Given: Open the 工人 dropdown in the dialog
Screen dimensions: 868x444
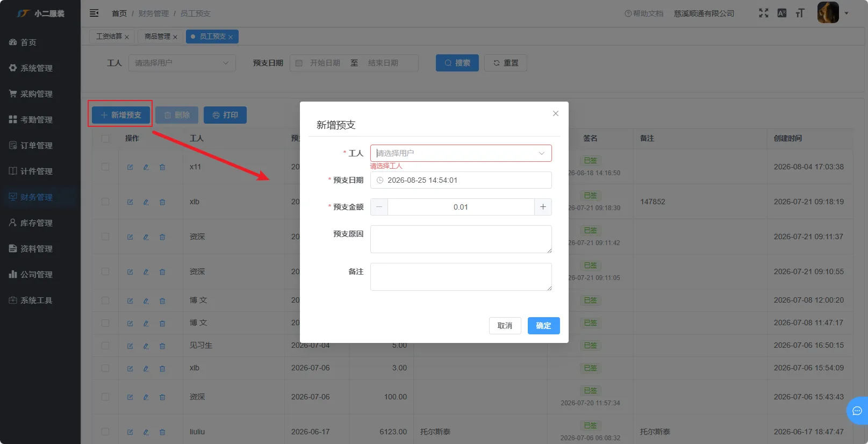Looking at the screenshot, I should click(461, 153).
